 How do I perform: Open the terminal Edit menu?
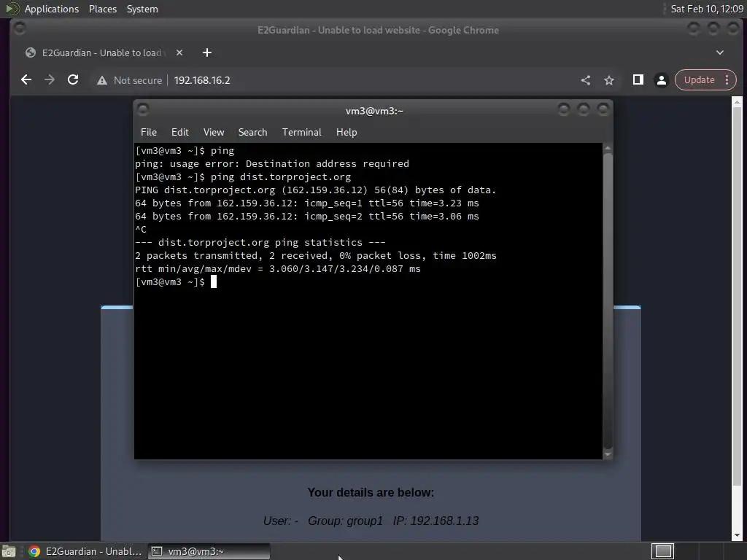[x=180, y=133]
